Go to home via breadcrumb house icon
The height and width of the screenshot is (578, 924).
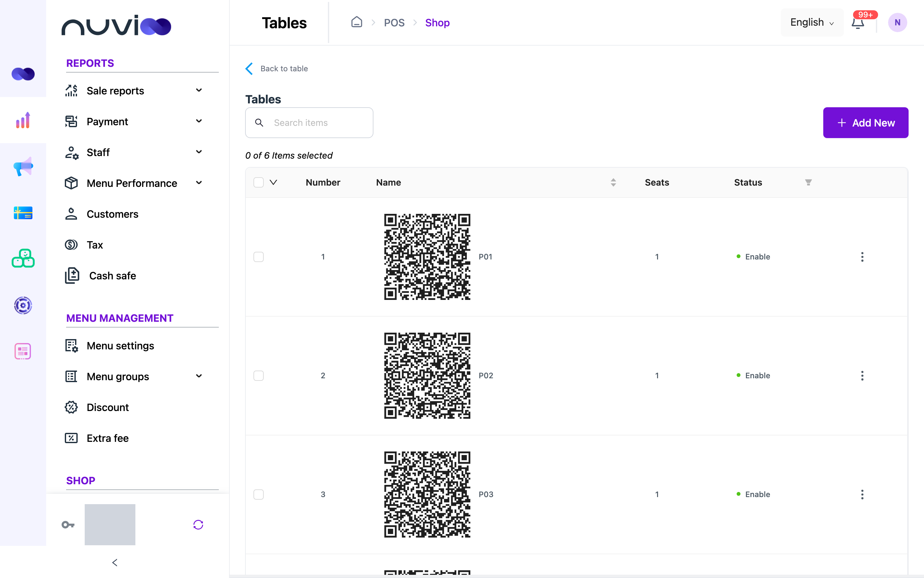point(357,22)
